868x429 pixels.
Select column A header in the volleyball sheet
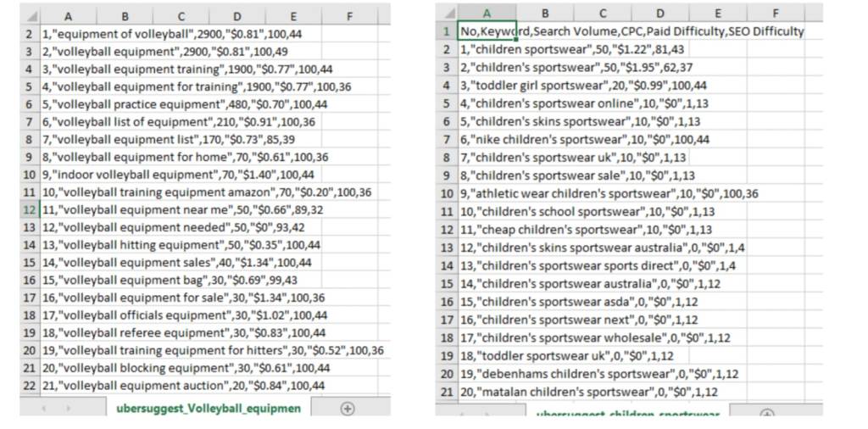[x=68, y=15]
